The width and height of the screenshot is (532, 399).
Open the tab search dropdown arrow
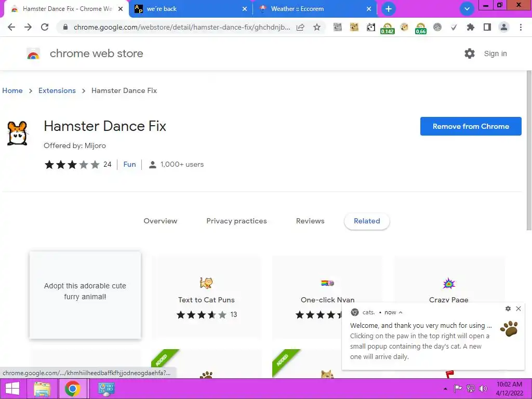[x=467, y=9]
